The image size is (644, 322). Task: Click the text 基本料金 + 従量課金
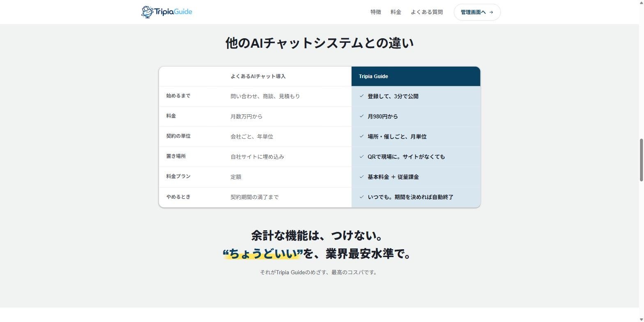point(393,177)
